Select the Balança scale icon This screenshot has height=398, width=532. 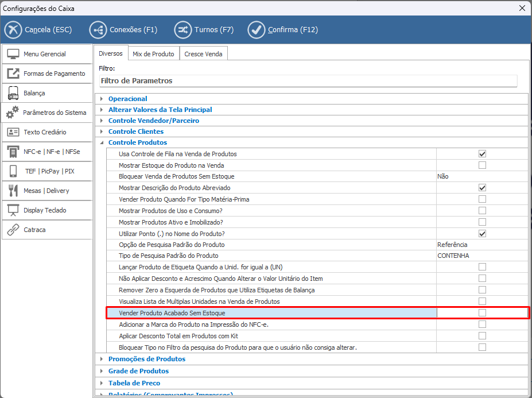13,93
